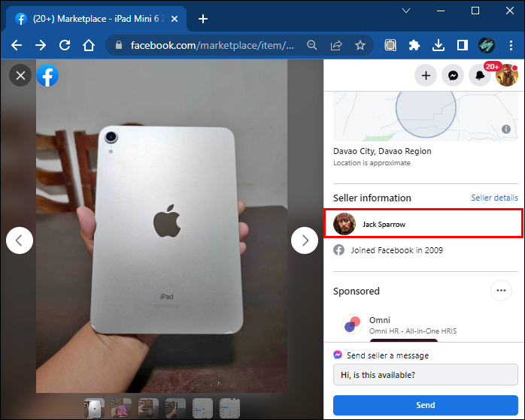The image size is (525, 420).
Task: Close the Marketplace photo viewer
Action: click(20, 75)
